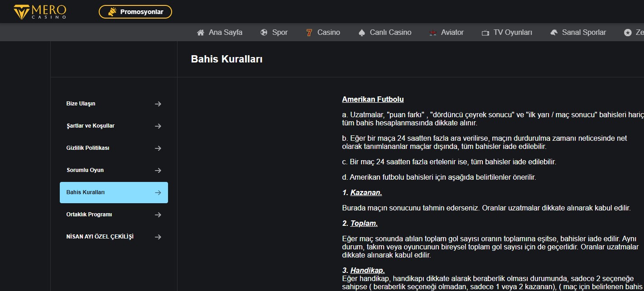The width and height of the screenshot is (644, 291).
Task: Click the Mero Casino logo
Action: [40, 12]
